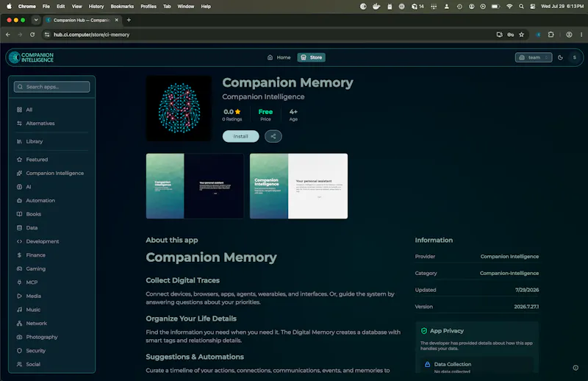Open the View menu

pyautogui.click(x=77, y=7)
